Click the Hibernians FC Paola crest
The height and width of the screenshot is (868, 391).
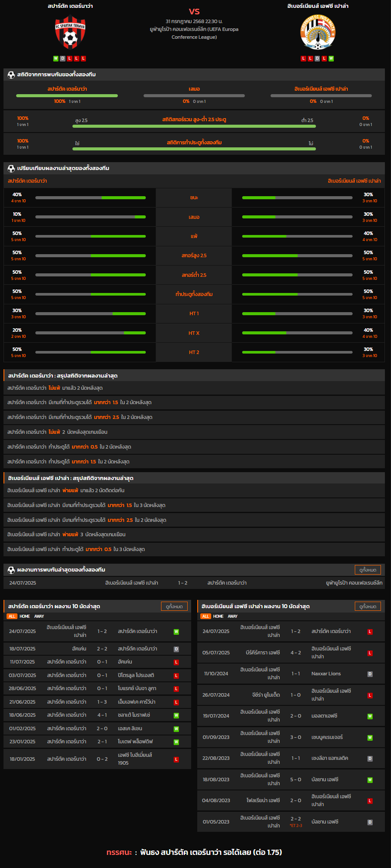click(318, 33)
